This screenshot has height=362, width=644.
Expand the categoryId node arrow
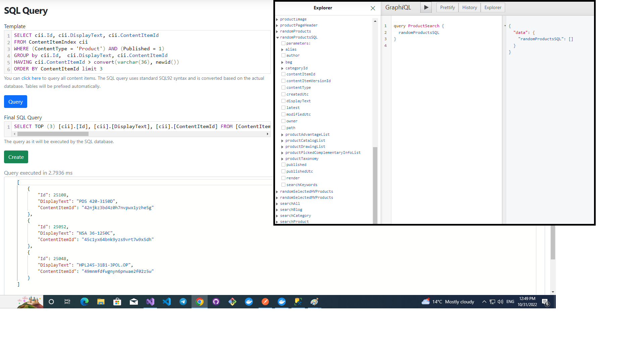point(282,68)
